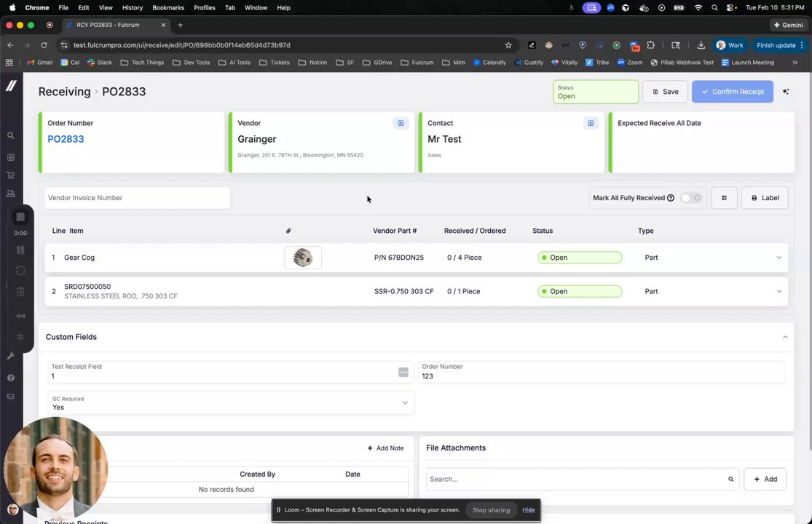Open the File menu
Viewport: 812px width, 524px height.
point(63,8)
